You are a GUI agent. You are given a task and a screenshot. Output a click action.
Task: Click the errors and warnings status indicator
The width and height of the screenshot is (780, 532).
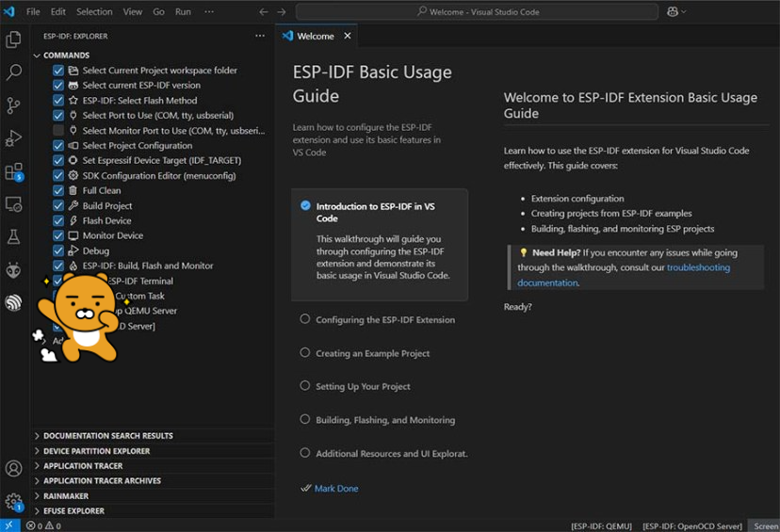(x=43, y=525)
